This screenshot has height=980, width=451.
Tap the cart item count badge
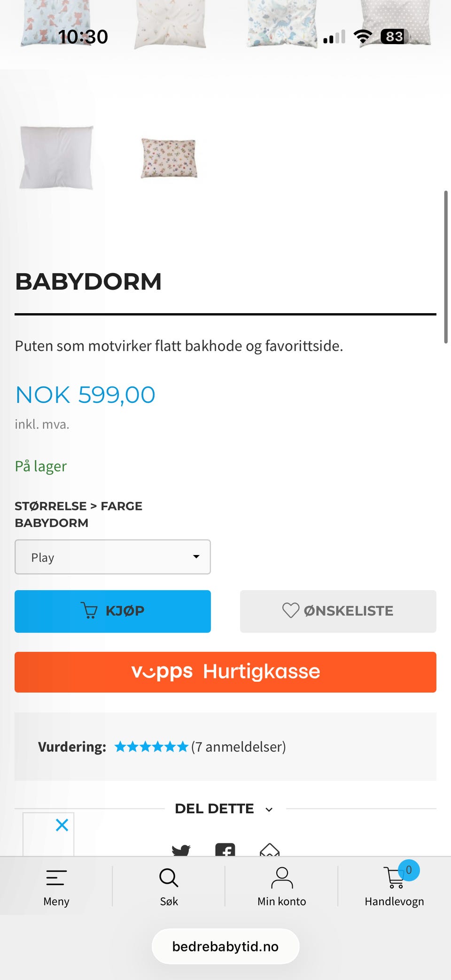(x=409, y=870)
